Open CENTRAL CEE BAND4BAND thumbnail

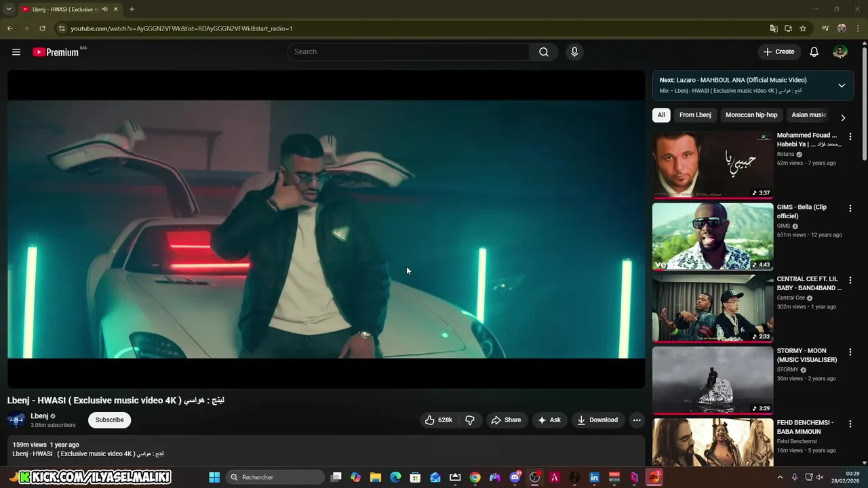coord(713,308)
